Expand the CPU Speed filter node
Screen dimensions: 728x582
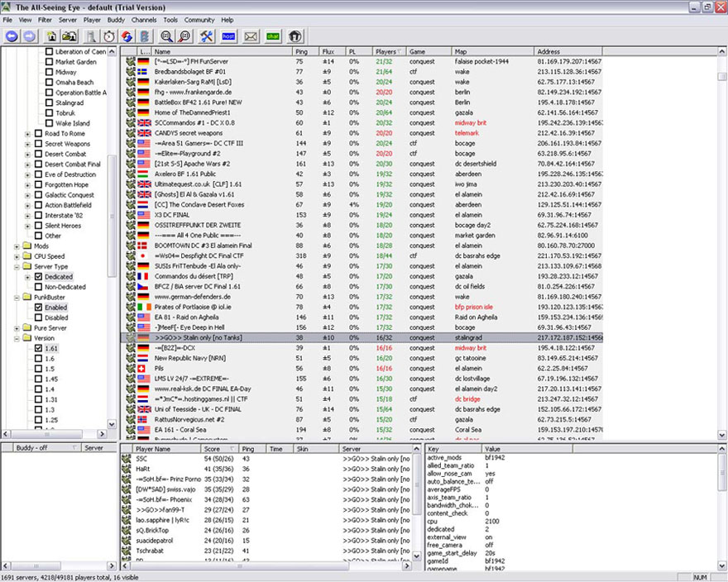click(17, 256)
